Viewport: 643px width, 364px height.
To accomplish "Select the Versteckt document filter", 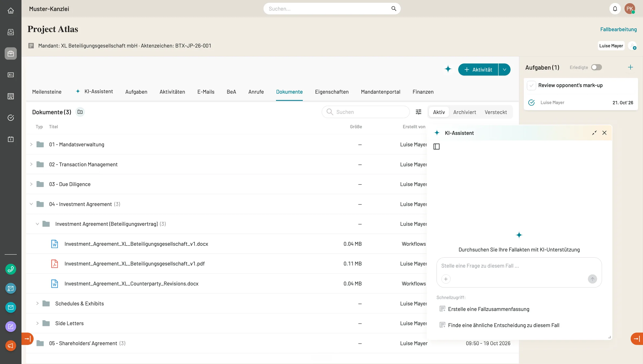I will coord(496,112).
